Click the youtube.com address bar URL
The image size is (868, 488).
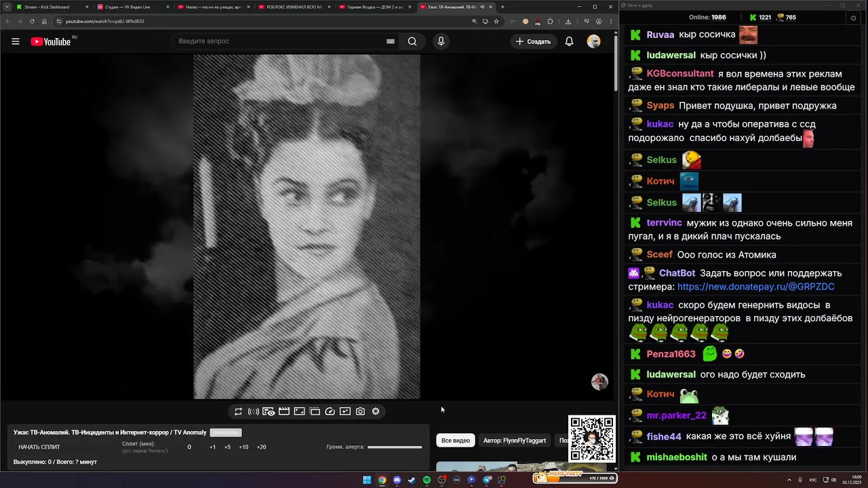point(104,21)
